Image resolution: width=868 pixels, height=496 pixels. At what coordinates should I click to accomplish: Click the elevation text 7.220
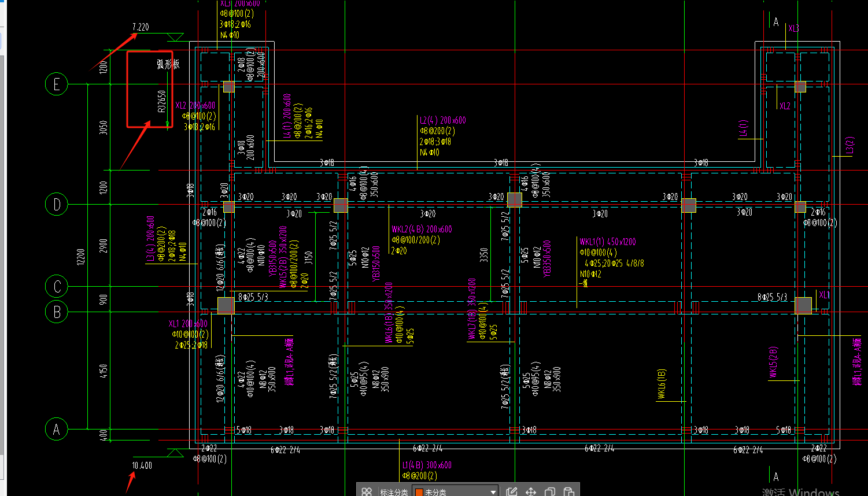coord(141,27)
